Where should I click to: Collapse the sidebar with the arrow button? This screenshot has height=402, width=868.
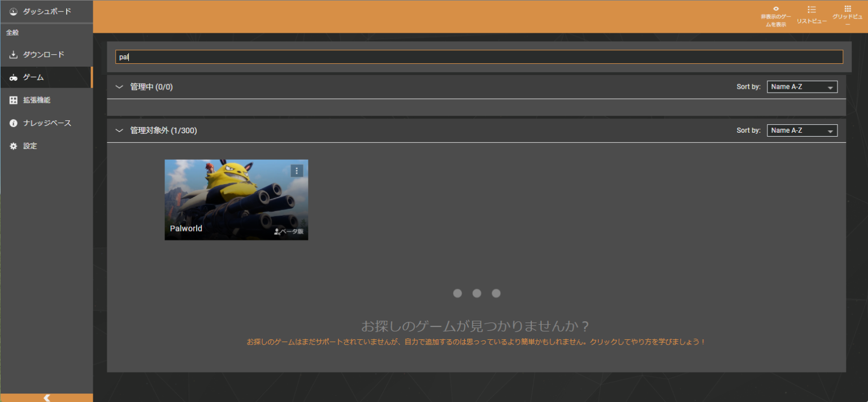46,397
